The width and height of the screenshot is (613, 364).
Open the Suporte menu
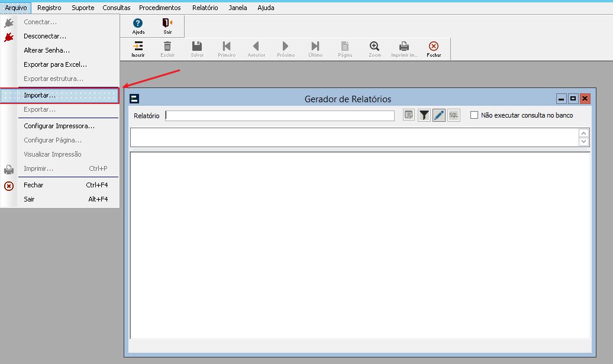coord(83,8)
